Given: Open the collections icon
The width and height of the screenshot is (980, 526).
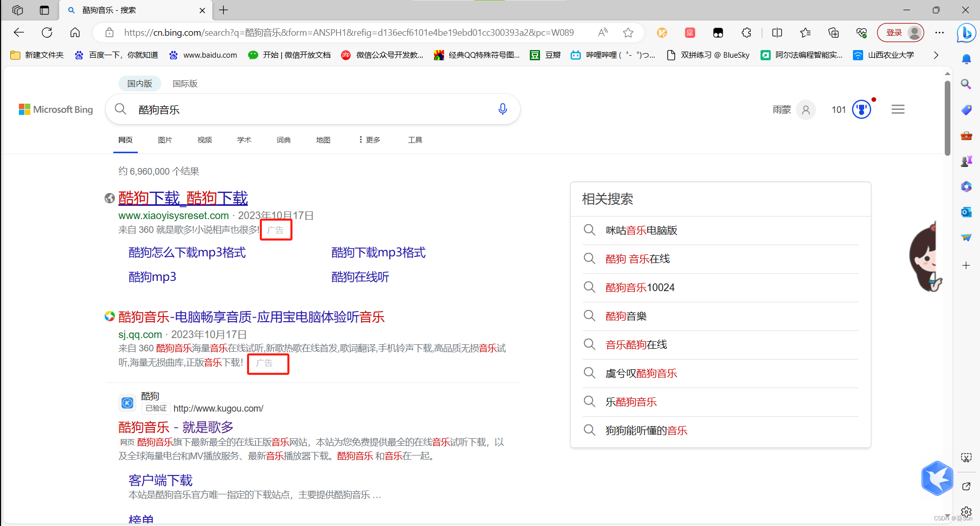Looking at the screenshot, I should coord(834,33).
